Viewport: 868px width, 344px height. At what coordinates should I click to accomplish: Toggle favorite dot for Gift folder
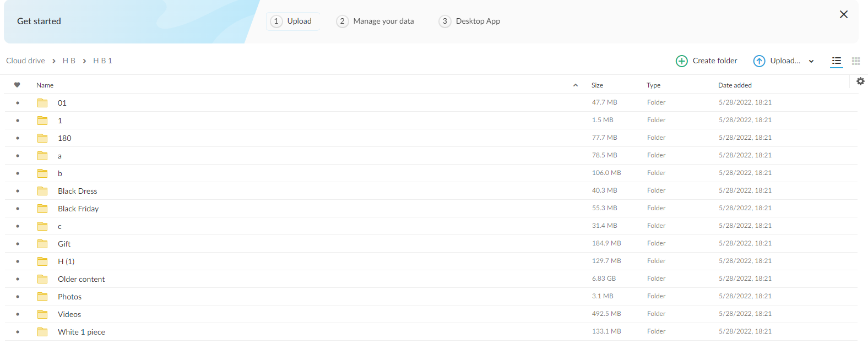[18, 244]
